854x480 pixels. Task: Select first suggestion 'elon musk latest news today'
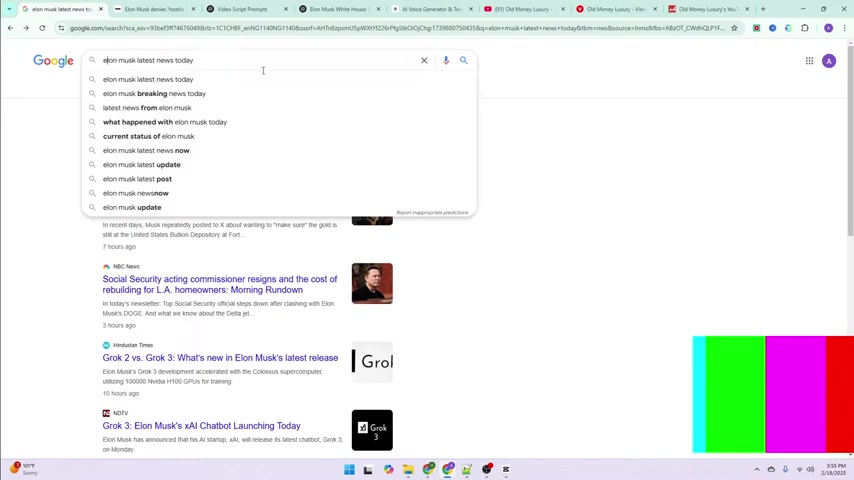(279, 80)
